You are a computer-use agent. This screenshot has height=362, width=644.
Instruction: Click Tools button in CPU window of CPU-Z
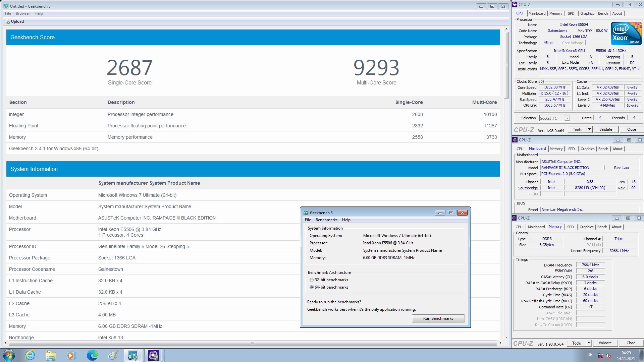pyautogui.click(x=577, y=129)
